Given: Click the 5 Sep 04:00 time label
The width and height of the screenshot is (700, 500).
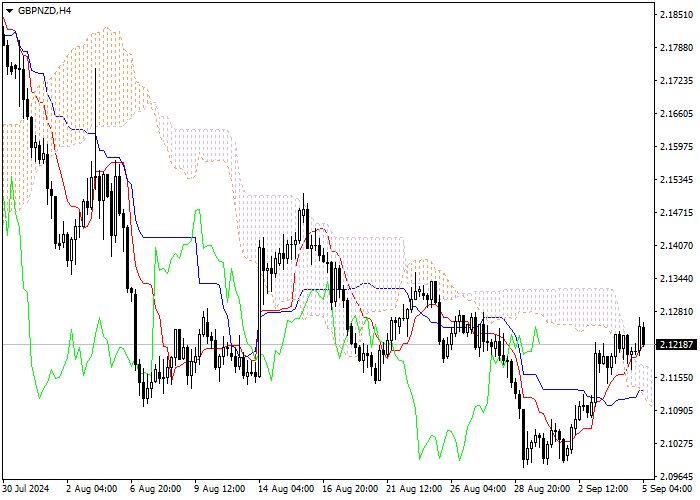Looking at the screenshot, I should coord(667,489).
